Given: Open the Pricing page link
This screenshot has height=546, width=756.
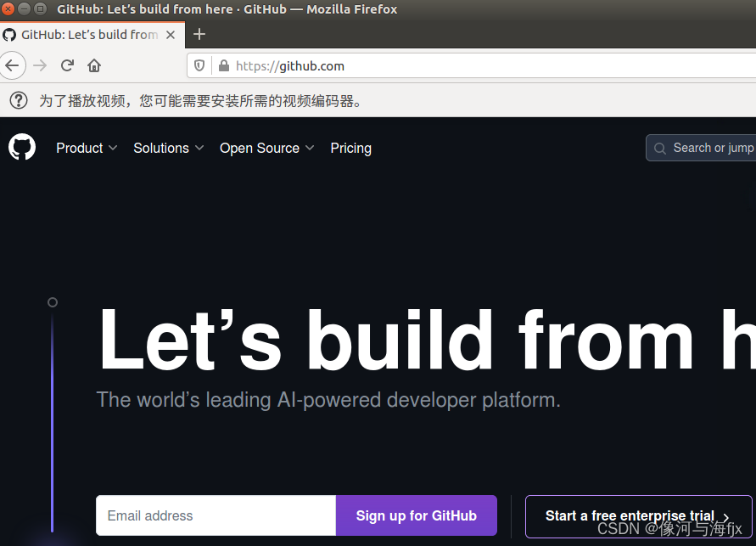Looking at the screenshot, I should 351,148.
